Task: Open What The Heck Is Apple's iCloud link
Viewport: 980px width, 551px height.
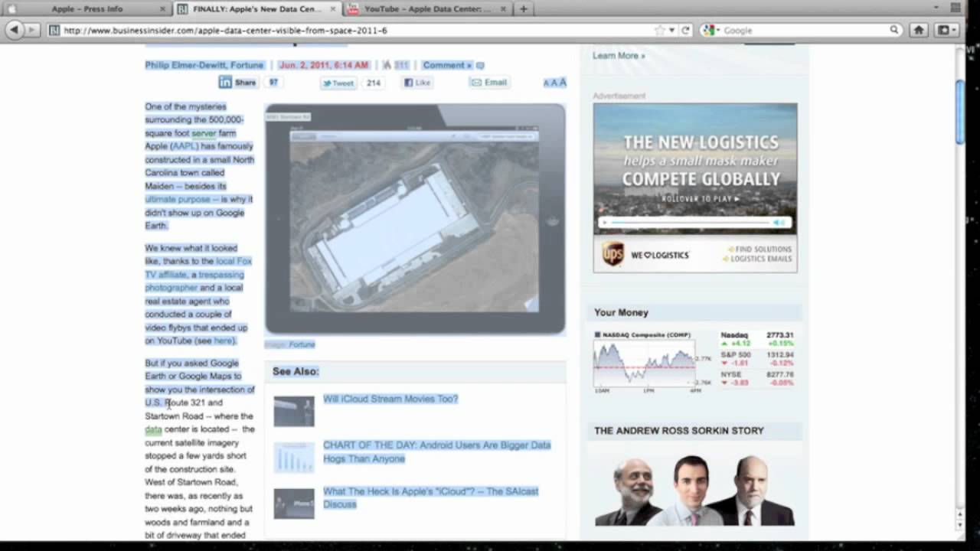Action: pyautogui.click(x=430, y=497)
